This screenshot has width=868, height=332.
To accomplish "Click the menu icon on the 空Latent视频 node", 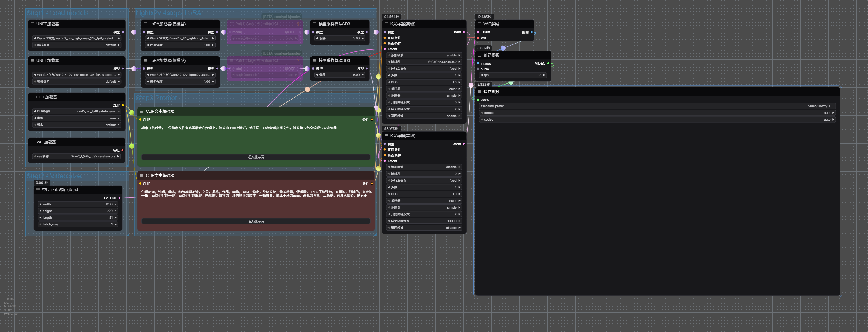I will click(x=38, y=190).
